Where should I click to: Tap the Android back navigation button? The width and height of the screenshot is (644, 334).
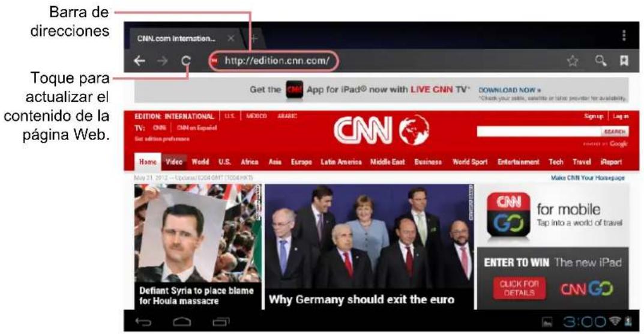tap(143, 321)
